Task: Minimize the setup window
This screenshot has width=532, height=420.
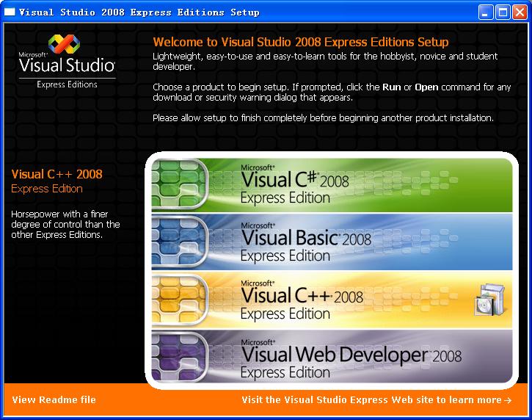Action: tap(486, 12)
